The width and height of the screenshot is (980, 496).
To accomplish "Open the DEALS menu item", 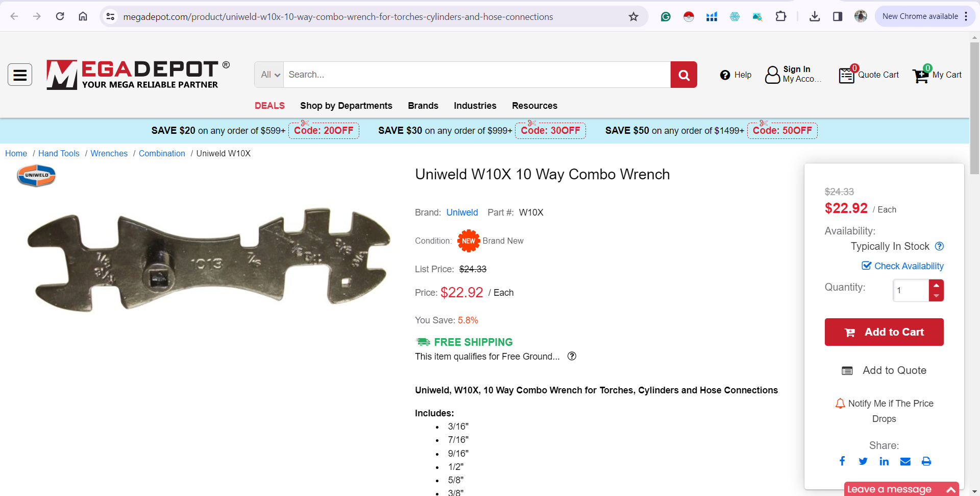I will (x=269, y=106).
